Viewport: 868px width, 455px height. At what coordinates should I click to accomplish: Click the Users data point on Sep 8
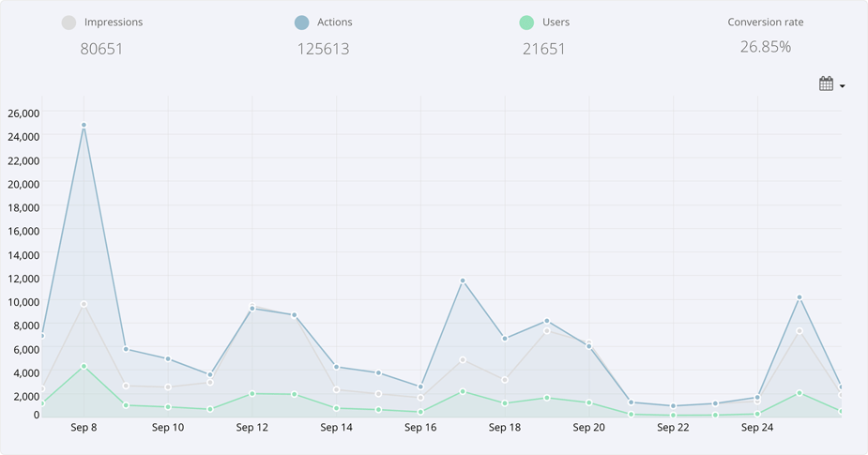pos(84,367)
